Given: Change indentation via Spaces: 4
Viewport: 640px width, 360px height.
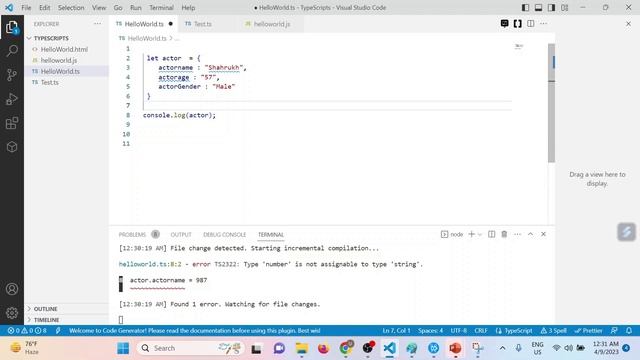Looking at the screenshot, I should pyautogui.click(x=430, y=331).
